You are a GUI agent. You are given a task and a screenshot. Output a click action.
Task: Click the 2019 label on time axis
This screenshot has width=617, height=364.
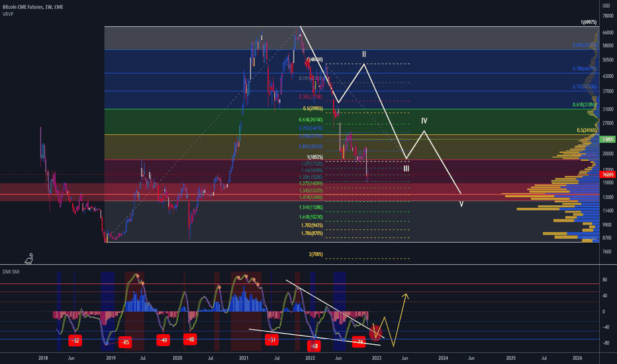(x=111, y=358)
